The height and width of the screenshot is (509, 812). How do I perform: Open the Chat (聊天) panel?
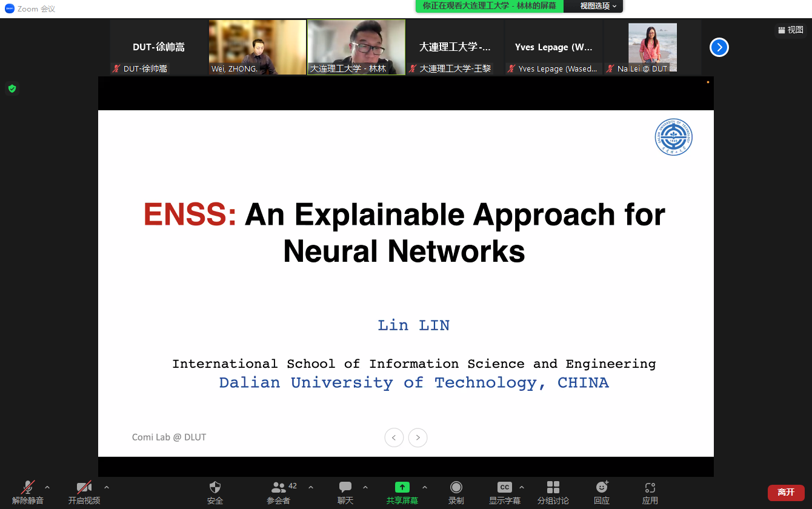[x=345, y=488]
